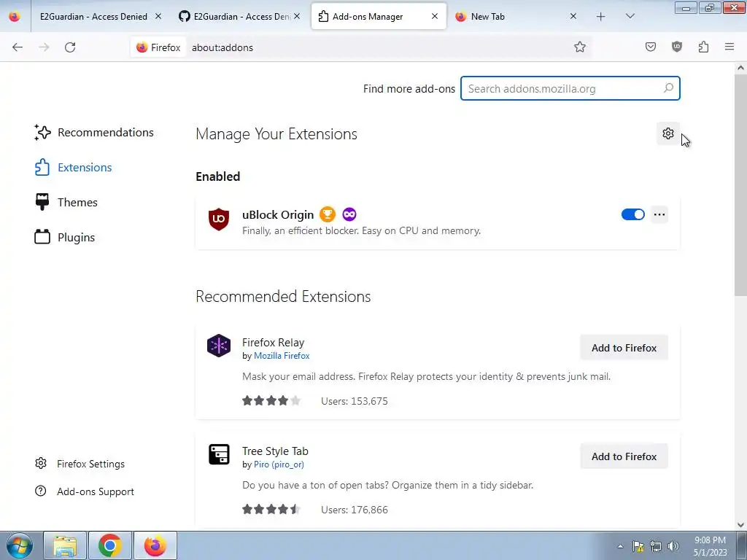Click the Tree Style Tab star rating
The image size is (747, 560).
(x=271, y=509)
